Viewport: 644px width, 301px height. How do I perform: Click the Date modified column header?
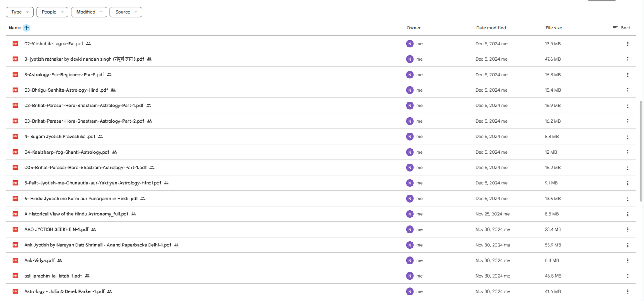pyautogui.click(x=491, y=28)
